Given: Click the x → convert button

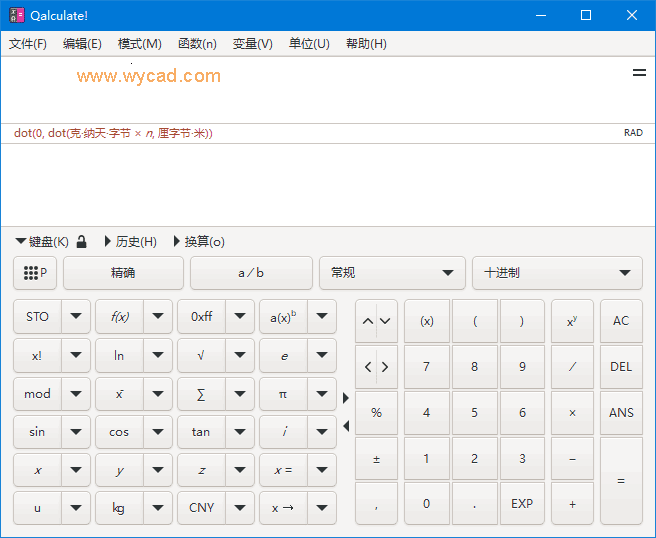Looking at the screenshot, I should (283, 508).
